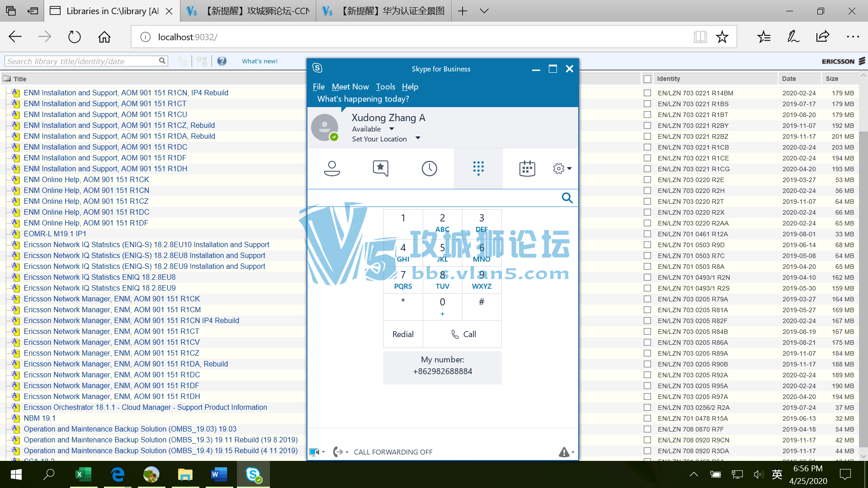
Task: Add this page to favorites star
Action: pyautogui.click(x=722, y=37)
